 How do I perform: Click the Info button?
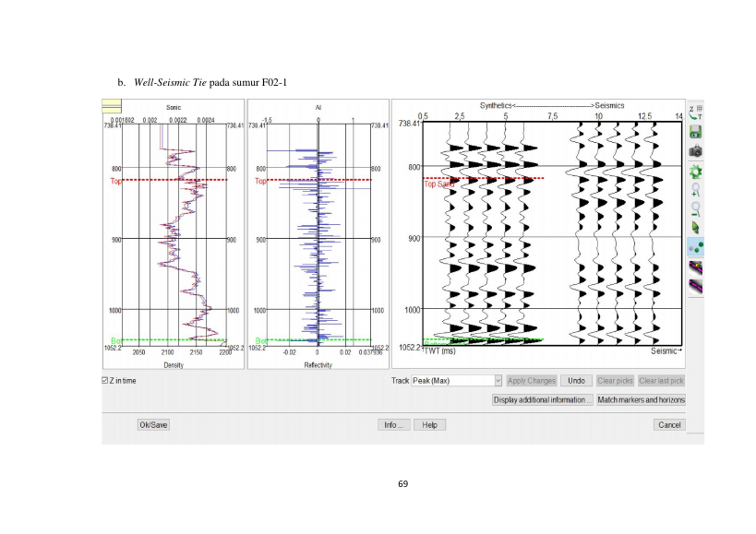click(394, 424)
